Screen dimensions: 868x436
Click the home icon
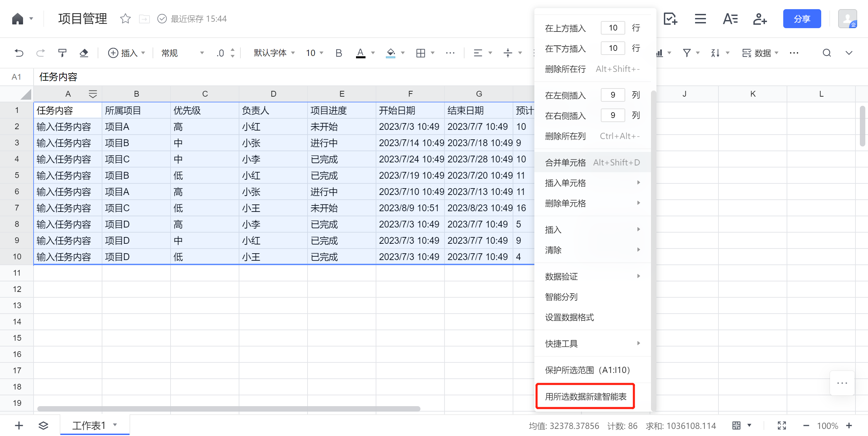click(x=18, y=19)
